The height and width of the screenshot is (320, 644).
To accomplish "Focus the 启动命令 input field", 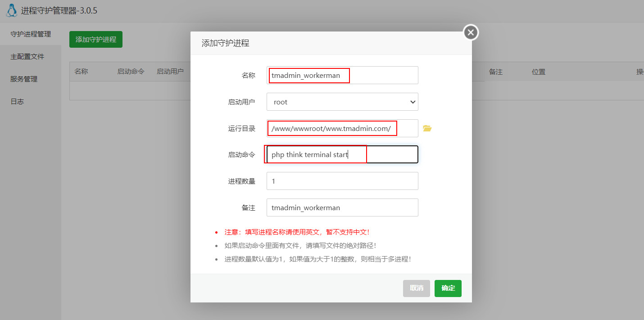I will 342,154.
